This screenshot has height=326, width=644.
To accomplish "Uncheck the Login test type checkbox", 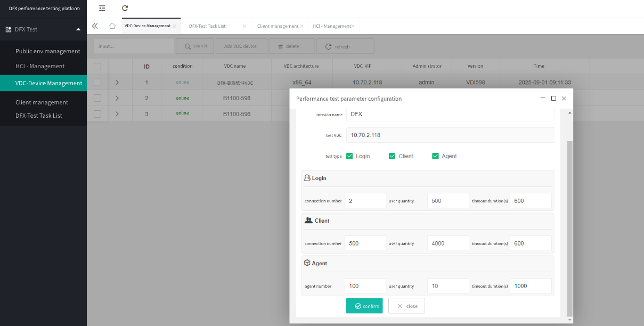I will [349, 156].
